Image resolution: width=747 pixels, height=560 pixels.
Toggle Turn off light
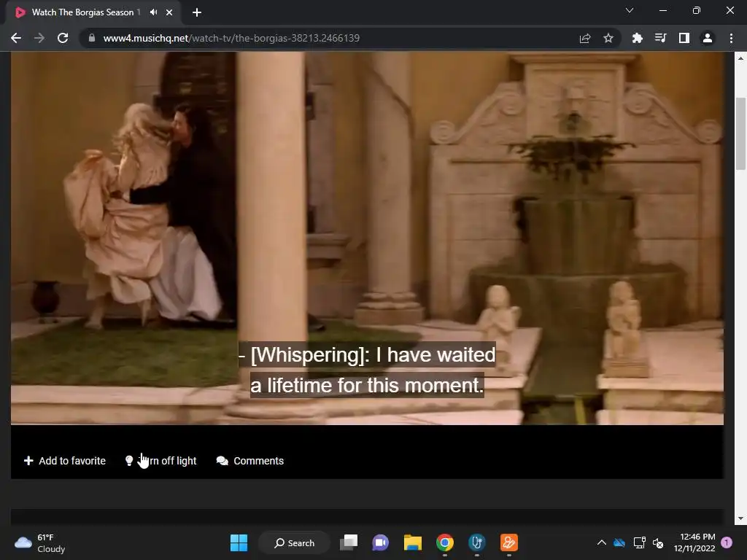pos(160,461)
